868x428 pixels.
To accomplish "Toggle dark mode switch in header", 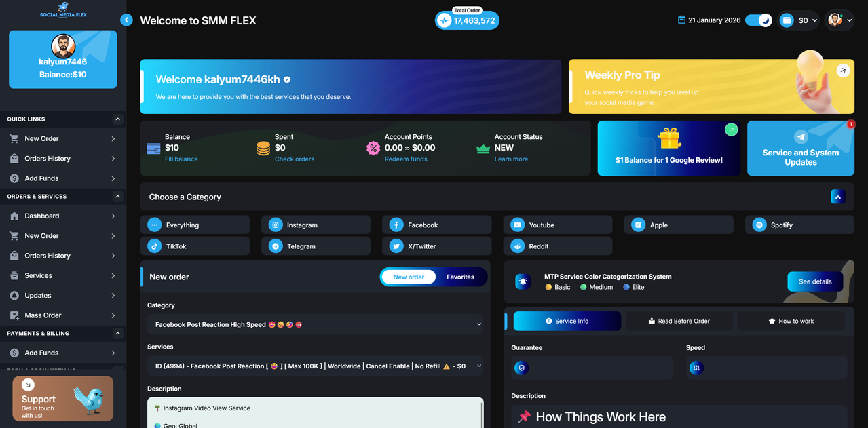I will pyautogui.click(x=759, y=20).
